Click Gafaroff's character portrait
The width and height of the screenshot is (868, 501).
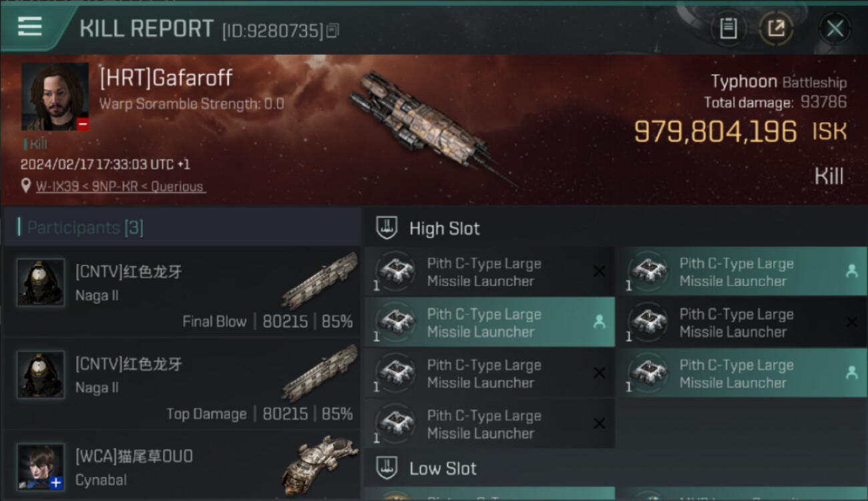pyautogui.click(x=55, y=96)
